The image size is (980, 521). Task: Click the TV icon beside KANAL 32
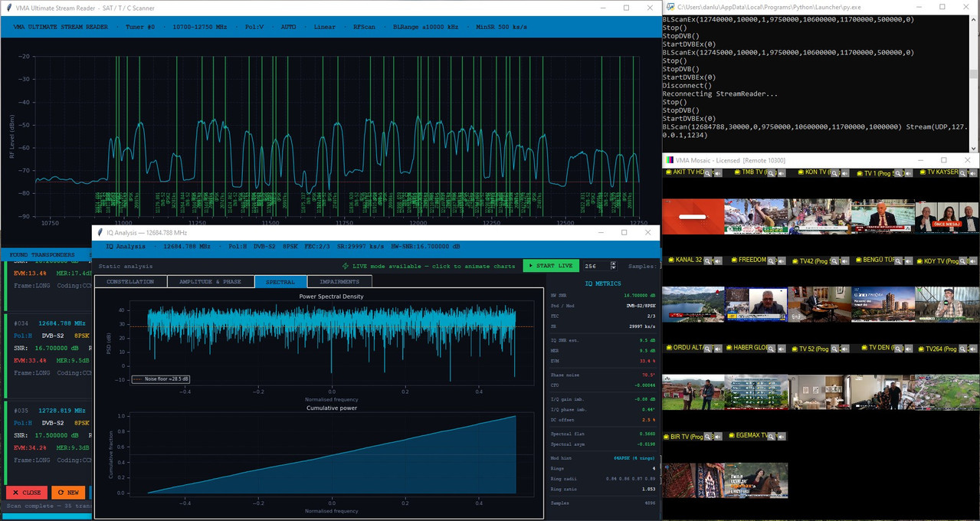[x=671, y=260]
